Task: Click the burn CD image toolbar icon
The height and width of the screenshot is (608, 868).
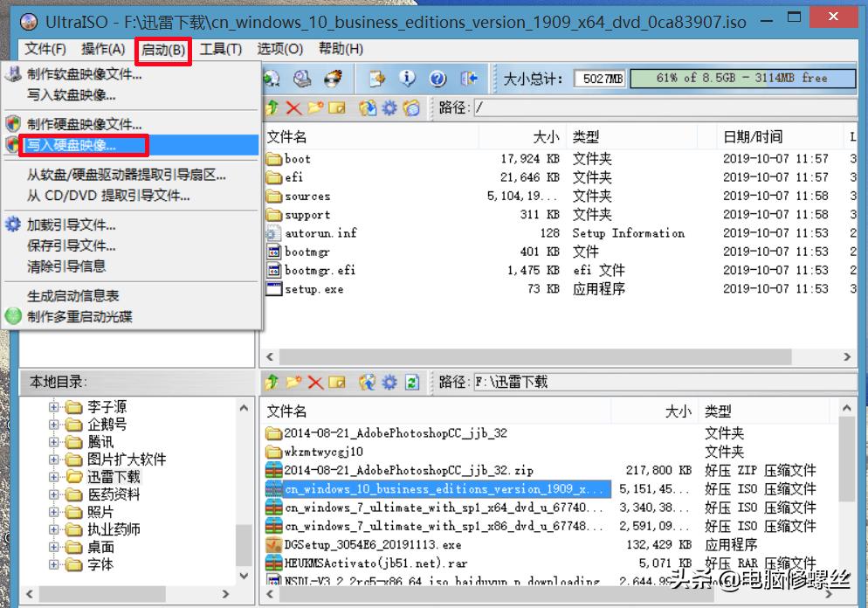Action: pos(332,78)
